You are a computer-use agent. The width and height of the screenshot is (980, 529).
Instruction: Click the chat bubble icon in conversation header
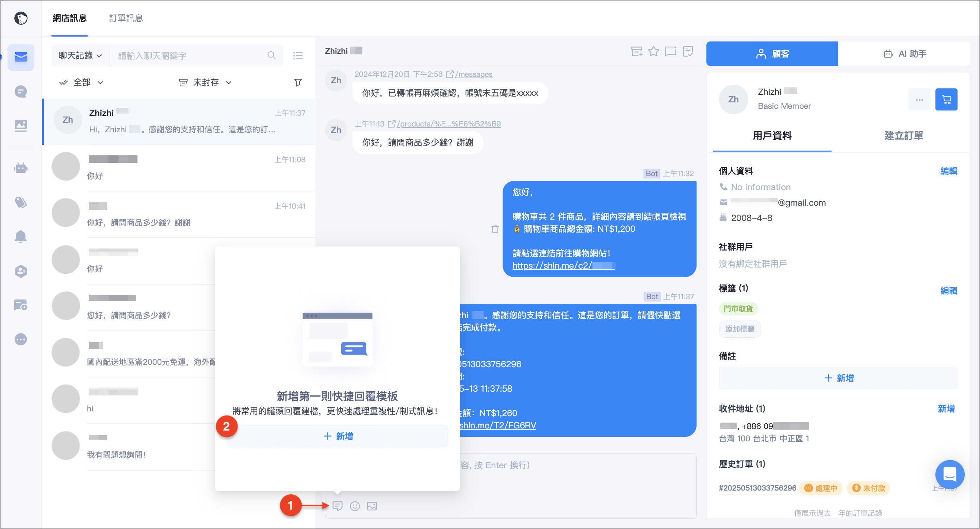671,51
